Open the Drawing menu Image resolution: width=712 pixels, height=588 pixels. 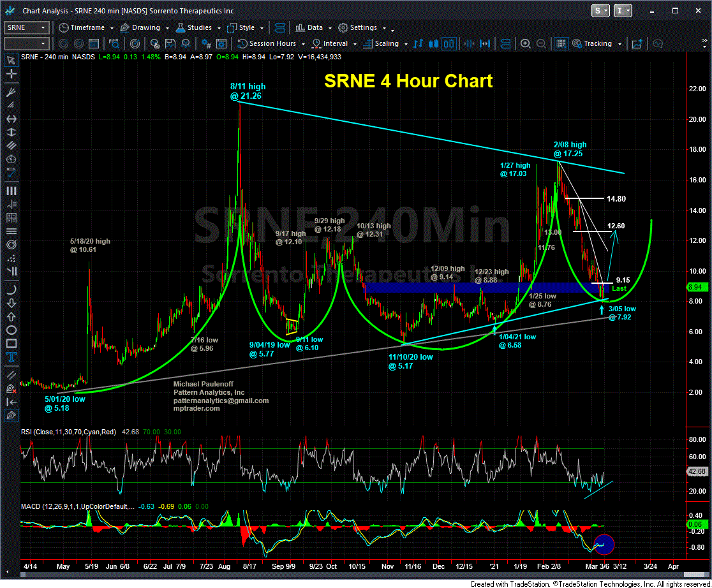146,28
